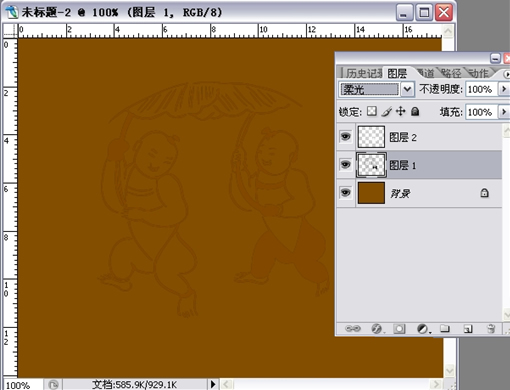510x390 pixels.
Task: Toggle visibility of the 背景 layer
Action: pyautogui.click(x=345, y=192)
